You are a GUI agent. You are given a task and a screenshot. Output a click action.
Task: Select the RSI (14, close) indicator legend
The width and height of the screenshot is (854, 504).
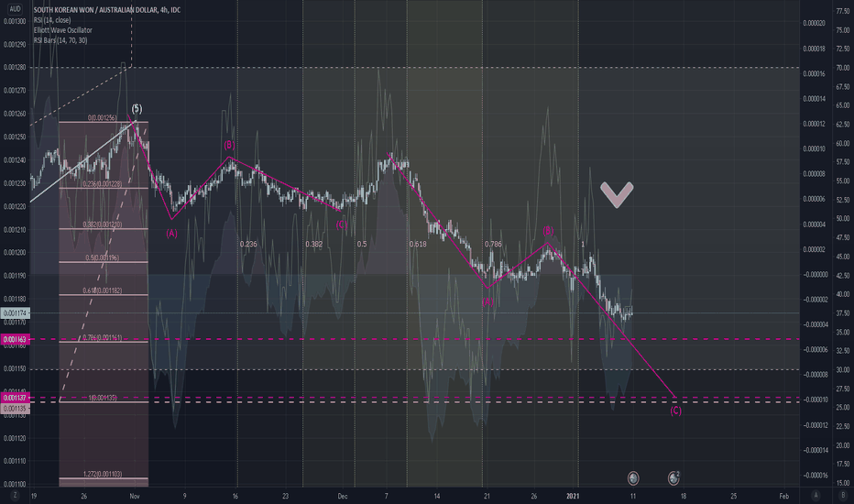52,20
